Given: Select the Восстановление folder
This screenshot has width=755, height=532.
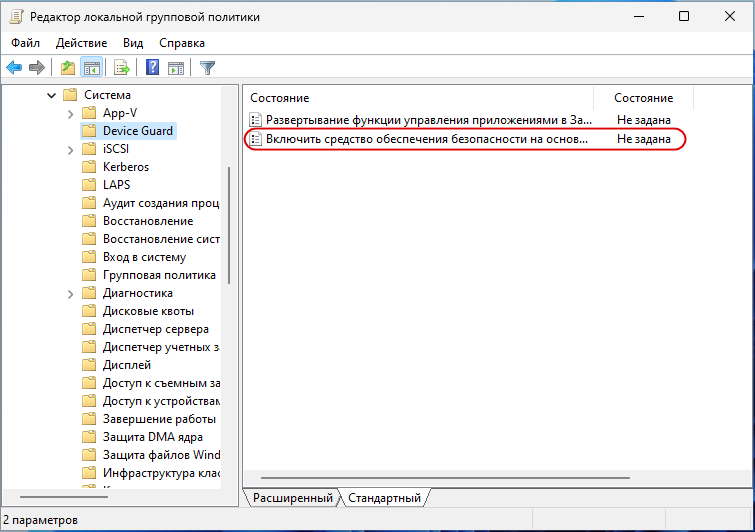Looking at the screenshot, I should pyautogui.click(x=148, y=221).
